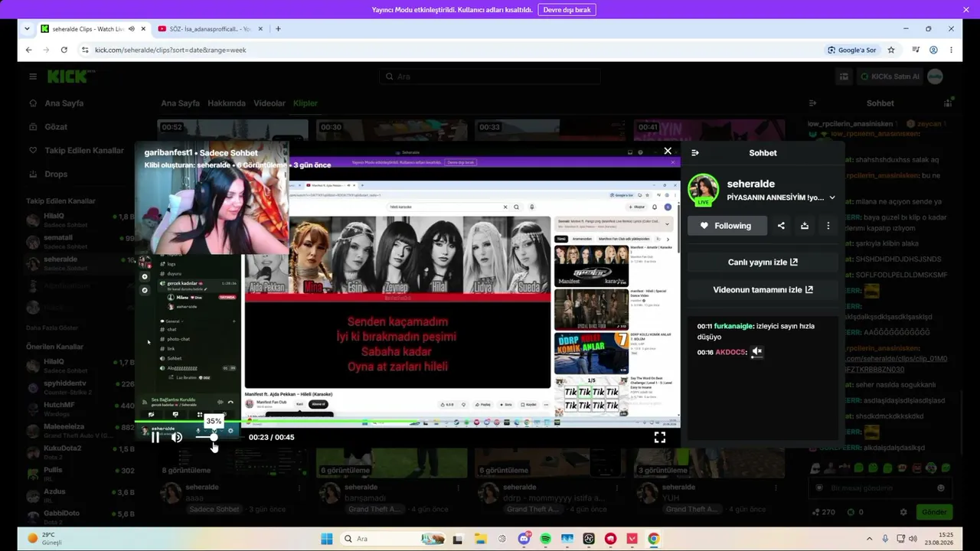The height and width of the screenshot is (551, 980).
Task: Switch to the Videolar channel tab
Action: click(269, 103)
